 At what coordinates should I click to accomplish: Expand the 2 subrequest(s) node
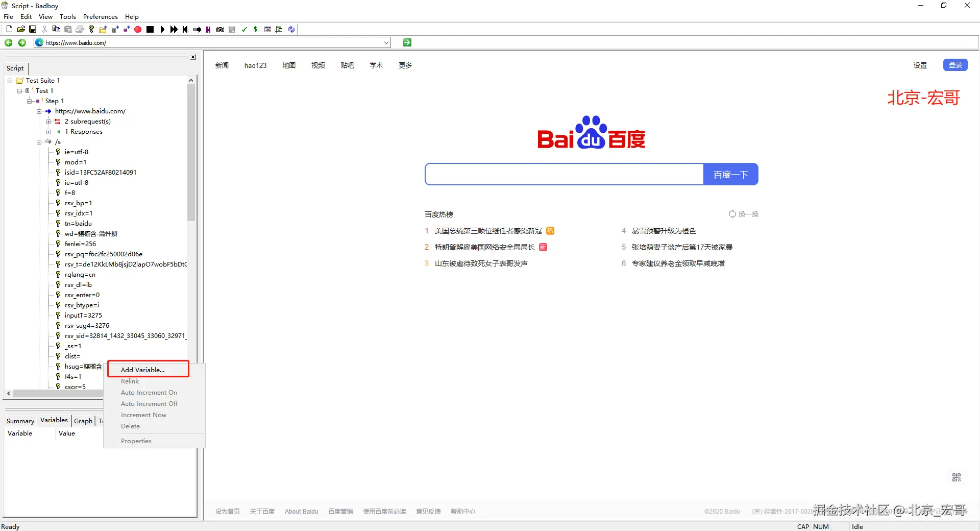pyautogui.click(x=49, y=122)
